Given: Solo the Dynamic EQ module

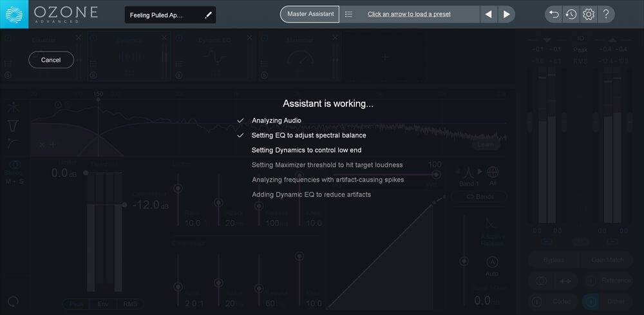Looking at the screenshot, I should (178, 75).
